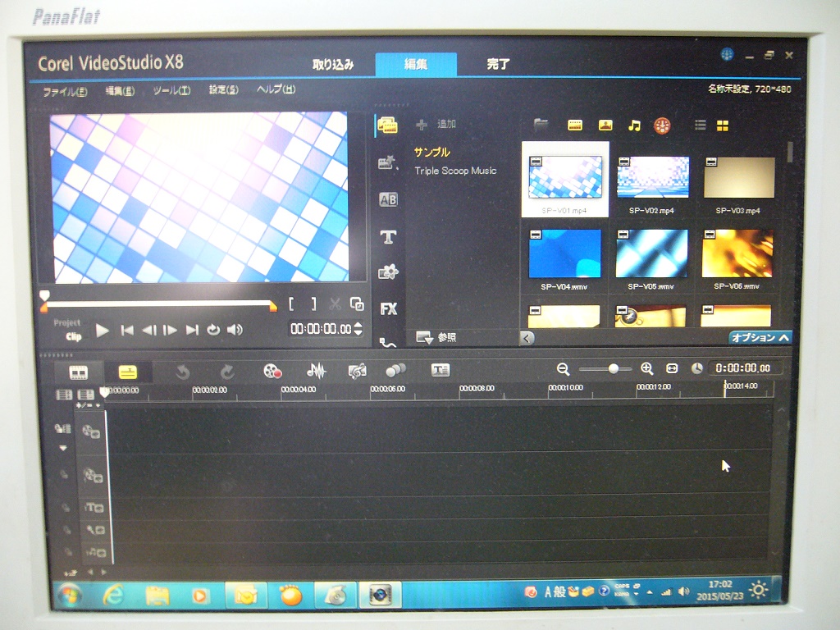840x630 pixels.
Task: Play the preview
Action: click(x=102, y=331)
